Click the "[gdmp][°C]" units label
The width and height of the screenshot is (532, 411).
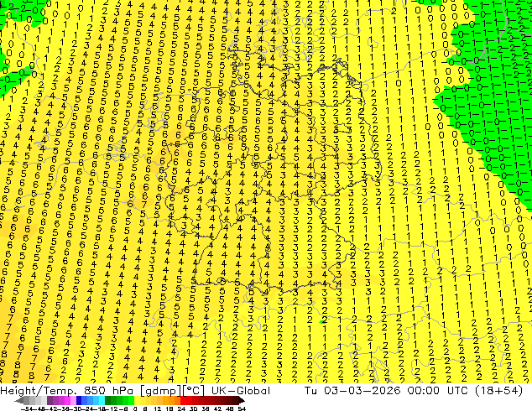(x=172, y=391)
